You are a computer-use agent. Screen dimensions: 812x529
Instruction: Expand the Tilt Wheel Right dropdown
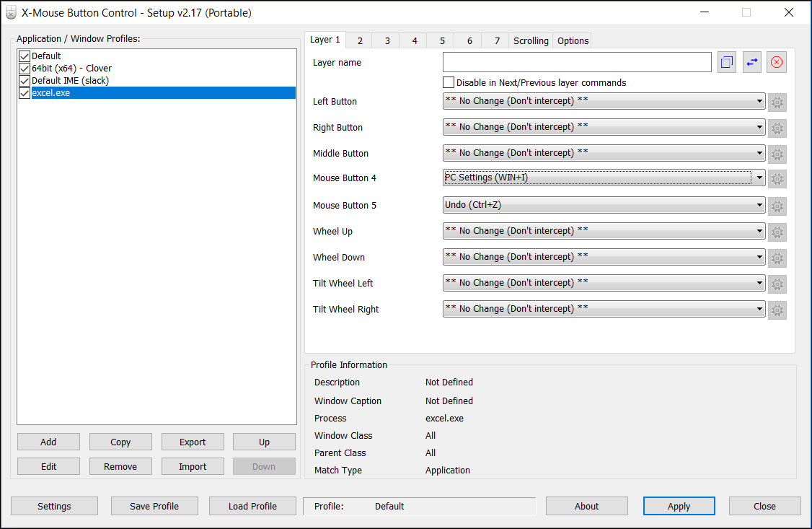point(604,309)
